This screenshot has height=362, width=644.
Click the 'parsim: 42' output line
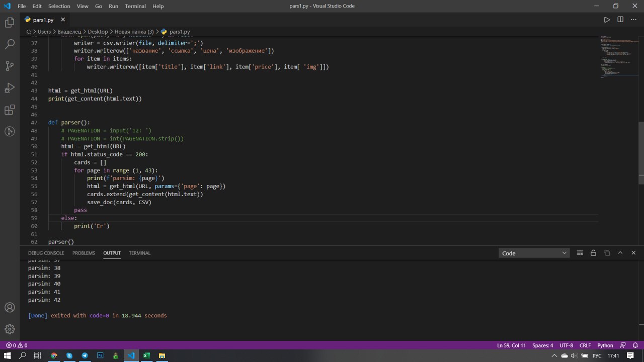[44, 300]
